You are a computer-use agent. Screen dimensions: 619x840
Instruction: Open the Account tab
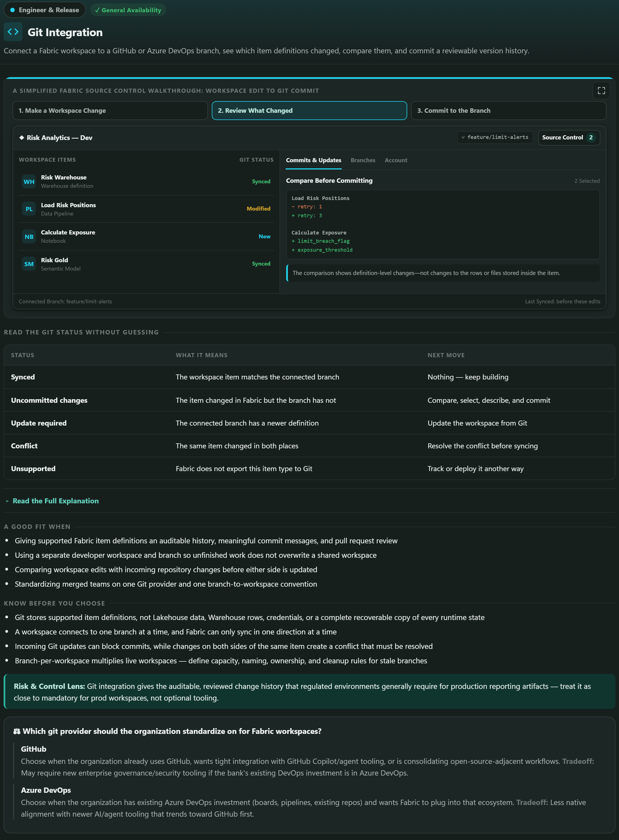(396, 160)
